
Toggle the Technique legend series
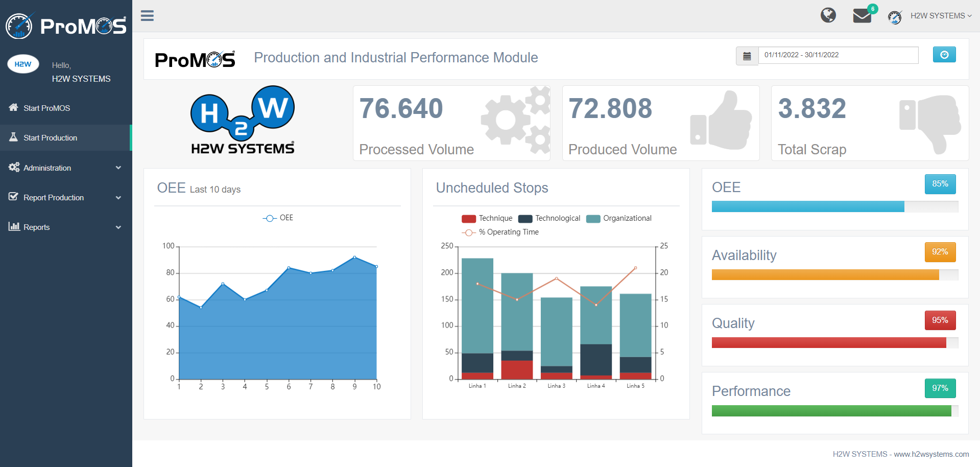pos(487,218)
